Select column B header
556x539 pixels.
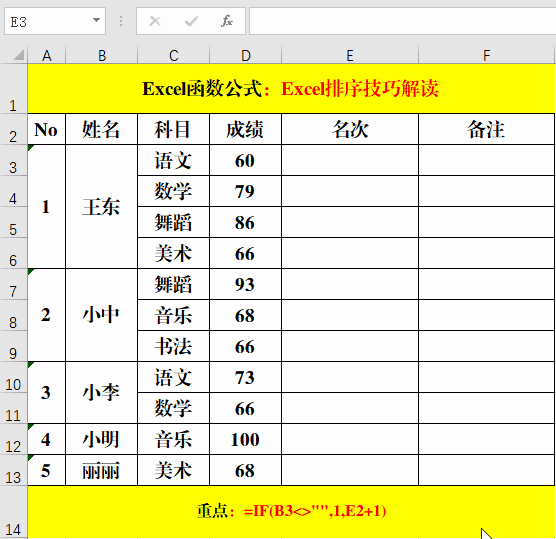[102, 55]
